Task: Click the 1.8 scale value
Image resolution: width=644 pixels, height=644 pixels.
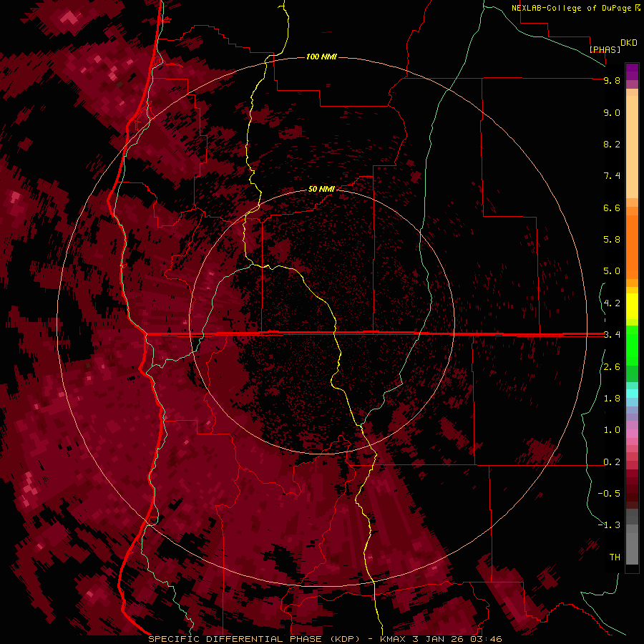Action: point(612,399)
